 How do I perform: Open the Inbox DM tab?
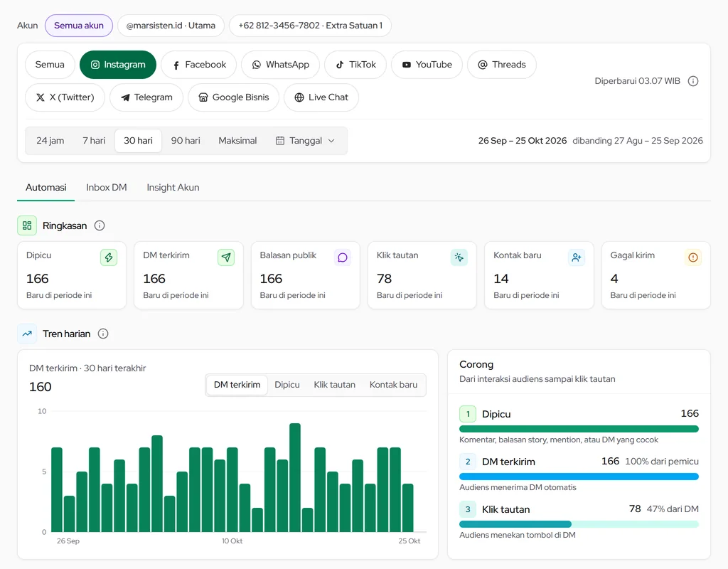(x=107, y=188)
